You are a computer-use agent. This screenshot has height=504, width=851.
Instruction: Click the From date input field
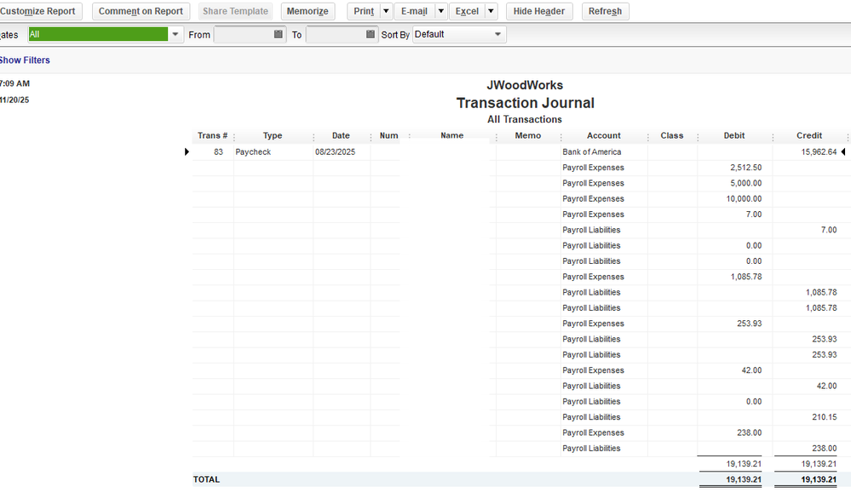pos(243,35)
